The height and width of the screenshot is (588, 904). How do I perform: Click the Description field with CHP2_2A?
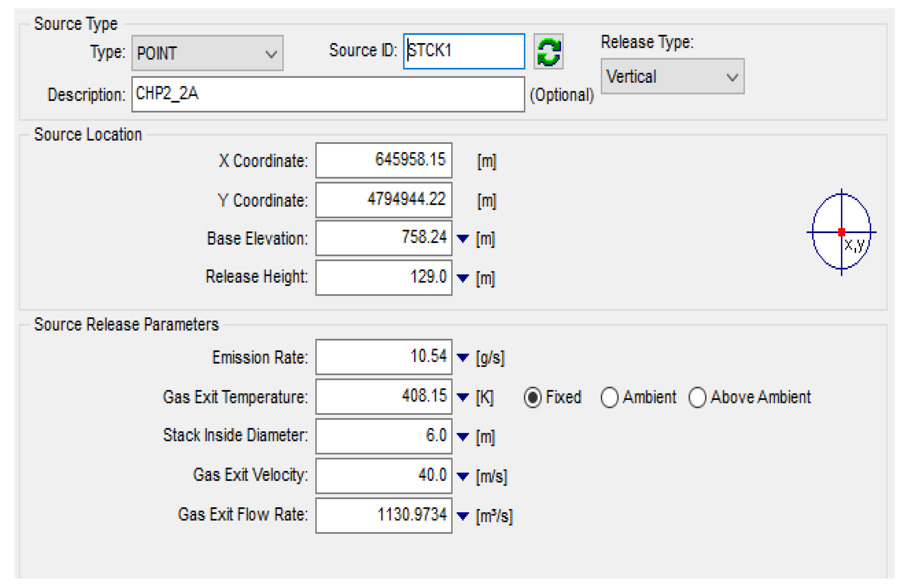click(328, 94)
